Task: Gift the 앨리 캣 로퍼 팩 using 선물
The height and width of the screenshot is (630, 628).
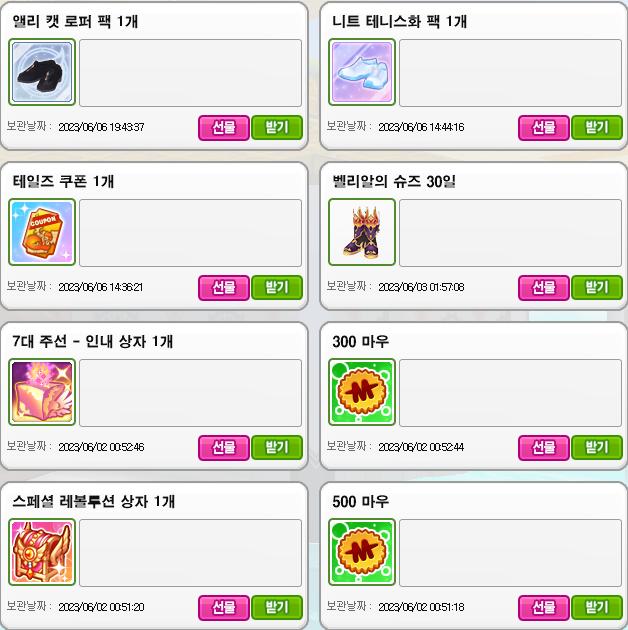Action: [224, 128]
